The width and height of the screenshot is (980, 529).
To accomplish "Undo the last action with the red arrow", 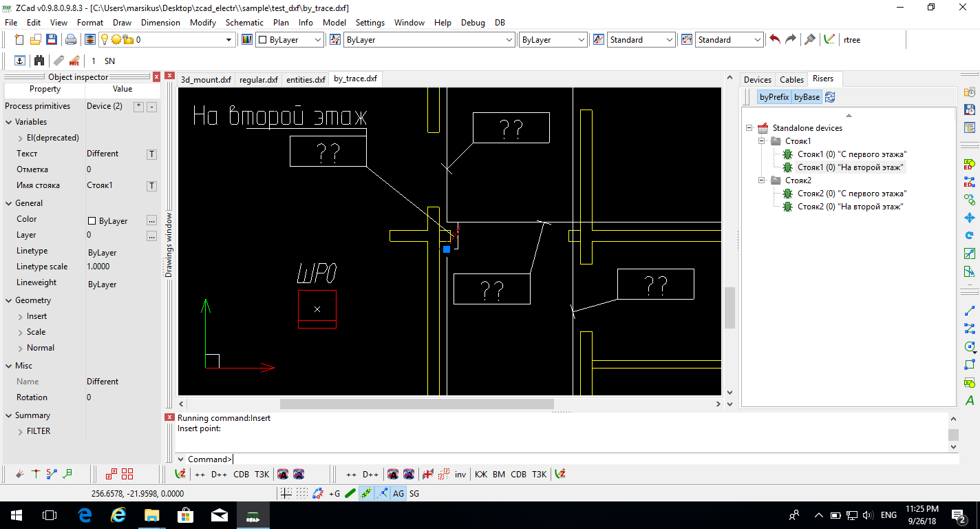I will [775, 40].
